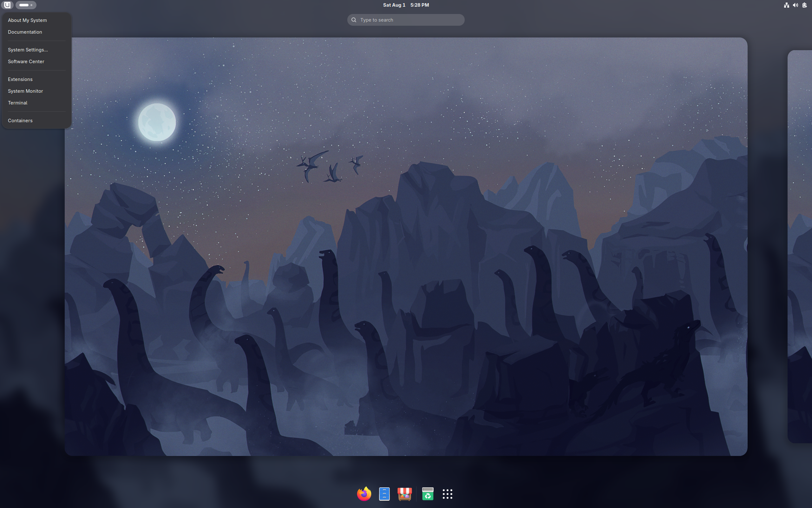The width and height of the screenshot is (812, 508).
Task: Click the workspace indicator pill in top bar
Action: pos(26,5)
